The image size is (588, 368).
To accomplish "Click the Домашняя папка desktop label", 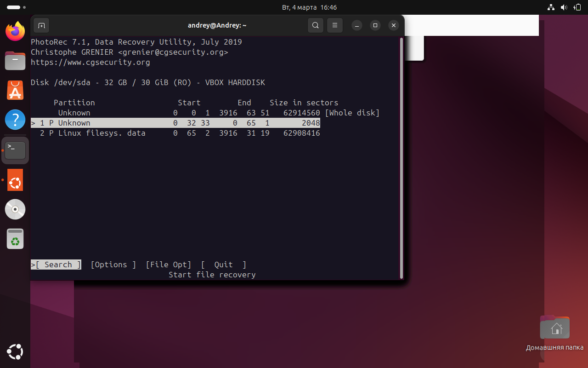I will 554,348.
